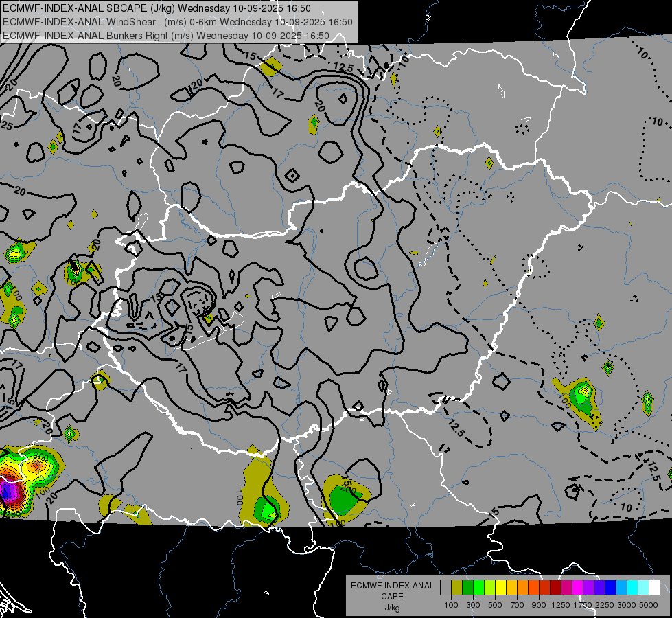Click the WindShear 0-6km title line

point(177,22)
